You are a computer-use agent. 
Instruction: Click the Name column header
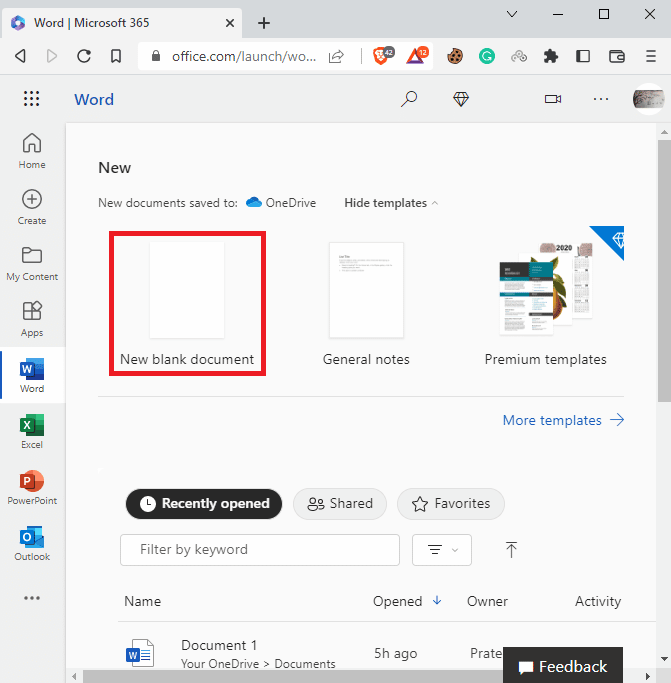tap(142, 601)
